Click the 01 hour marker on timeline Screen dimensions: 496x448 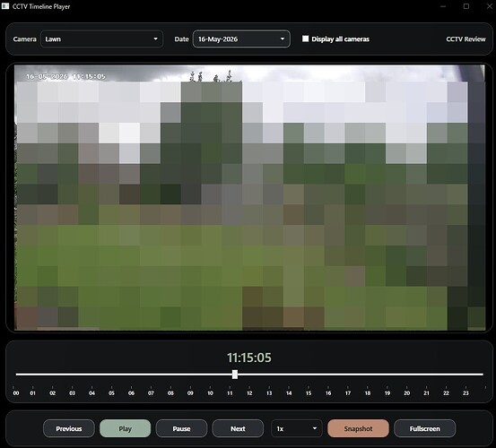(32, 393)
